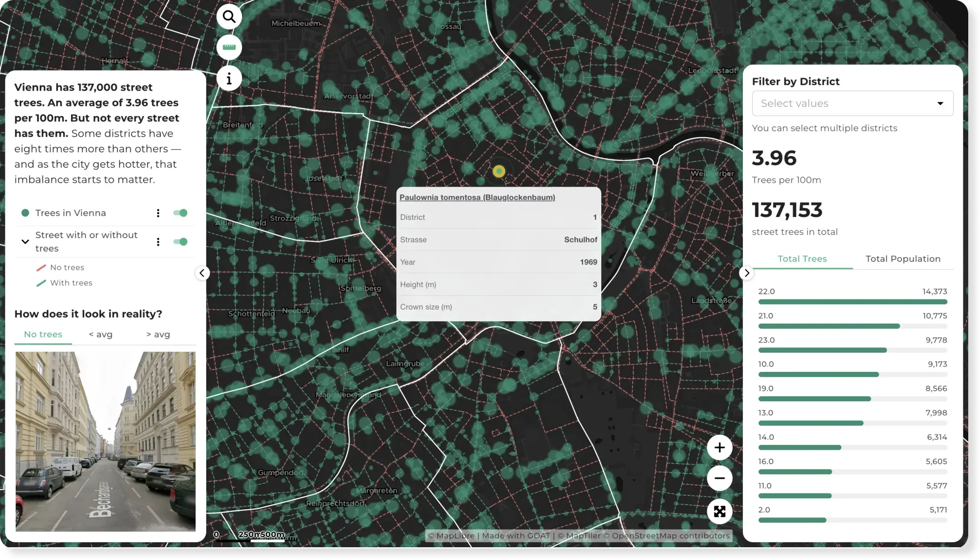The width and height of the screenshot is (980, 559).
Task: Switch to the Total Trees tab
Action: point(802,259)
